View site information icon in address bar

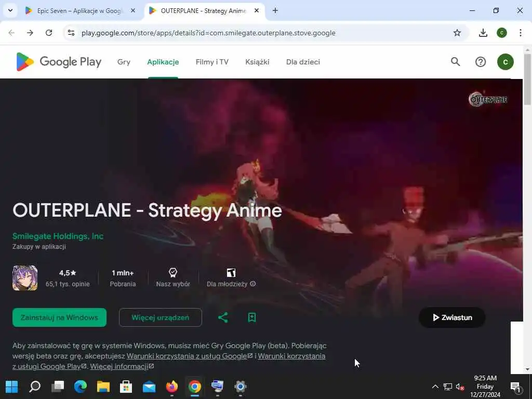(x=71, y=33)
